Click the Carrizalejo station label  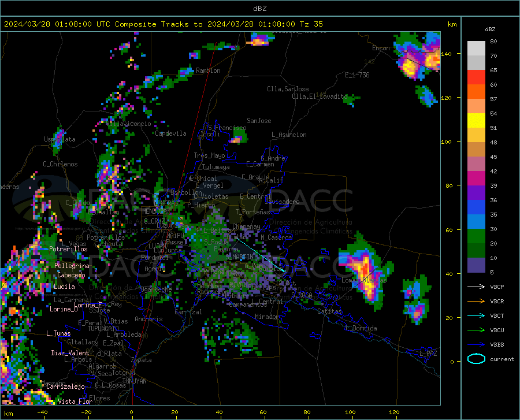(65, 386)
